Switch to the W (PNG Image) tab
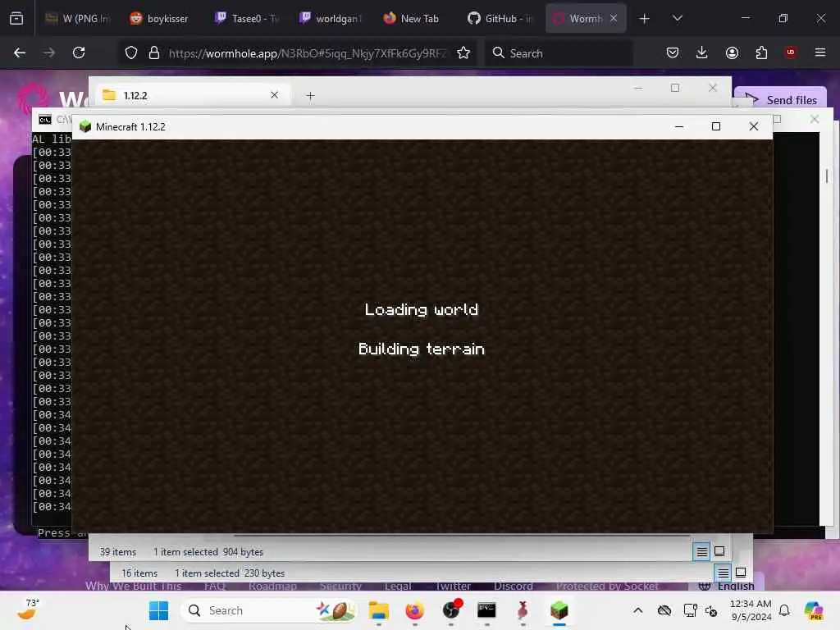The image size is (840, 630). (78, 18)
